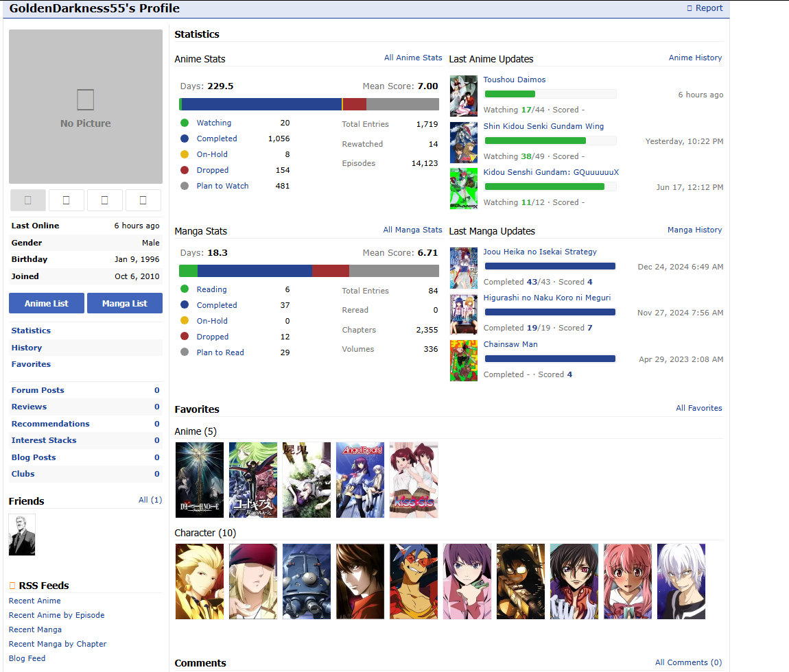
Task: Open Recent Manga by Chapter feed
Action: coord(58,644)
